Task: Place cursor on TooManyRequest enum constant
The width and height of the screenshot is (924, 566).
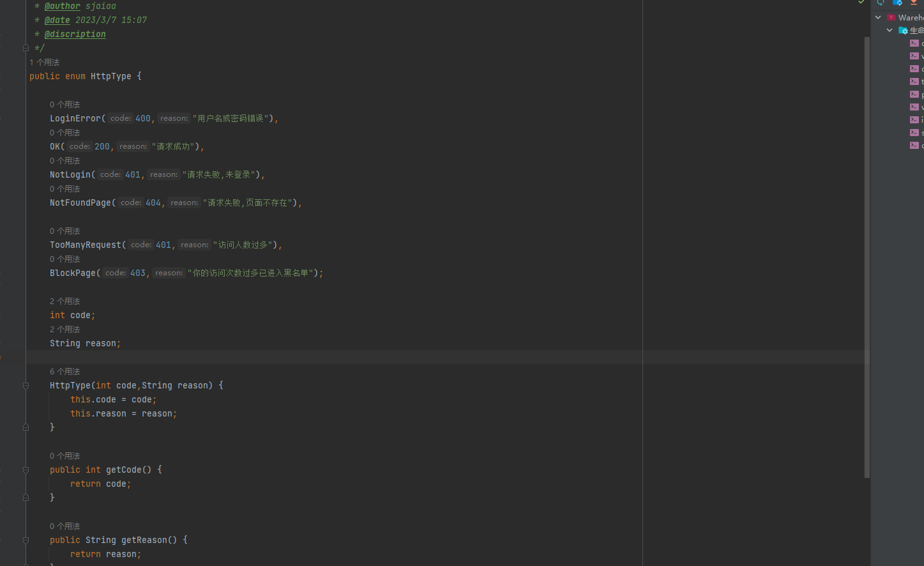Action: click(x=86, y=245)
